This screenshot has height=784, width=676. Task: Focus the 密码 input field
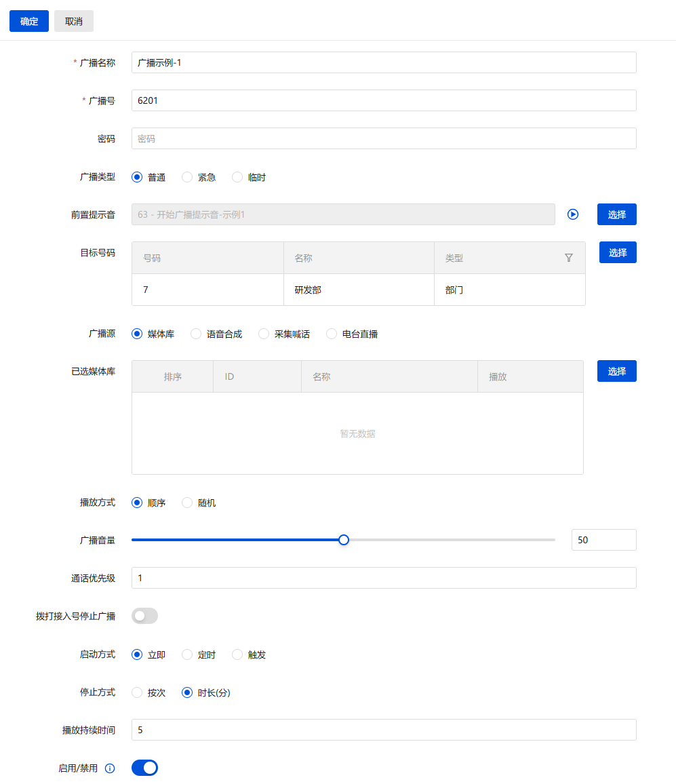(383, 138)
